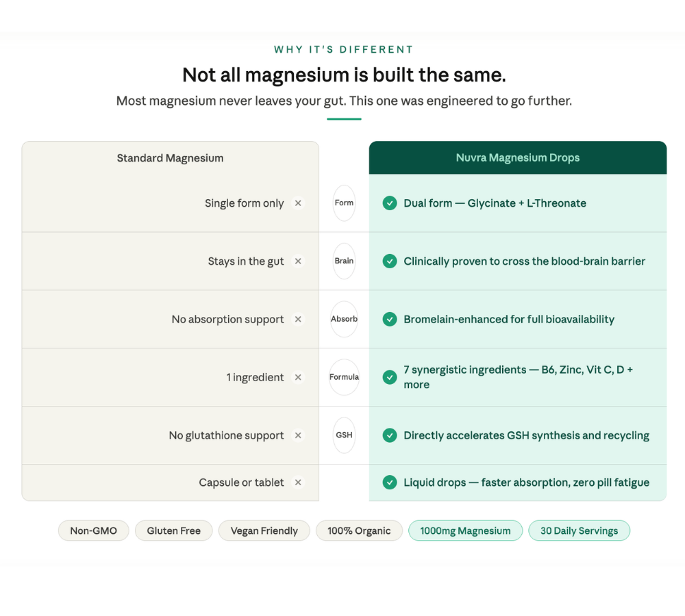Click the check icon beside Bromelain-enhanced
Screen dimensions: 685x616
tap(390, 319)
